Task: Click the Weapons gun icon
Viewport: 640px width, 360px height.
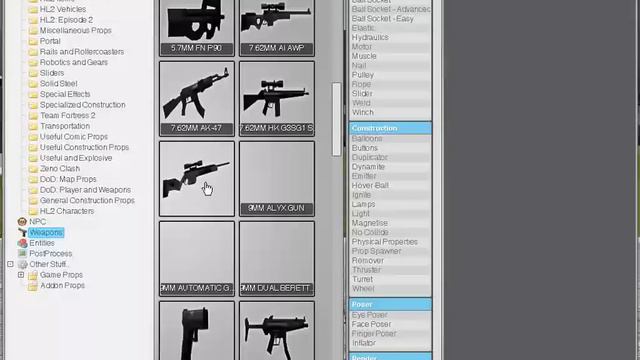Action: 22,232
